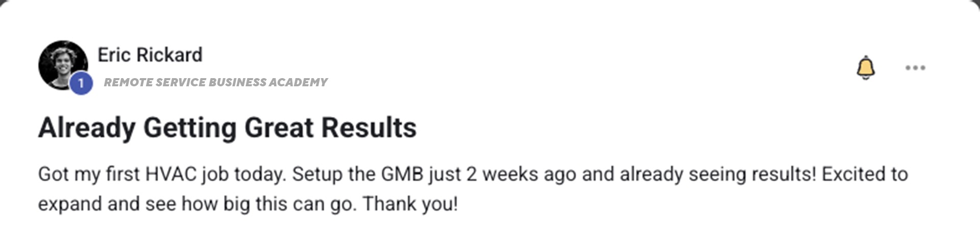
Task: Open Remote Service Business Academy group link
Action: pyautogui.click(x=215, y=82)
